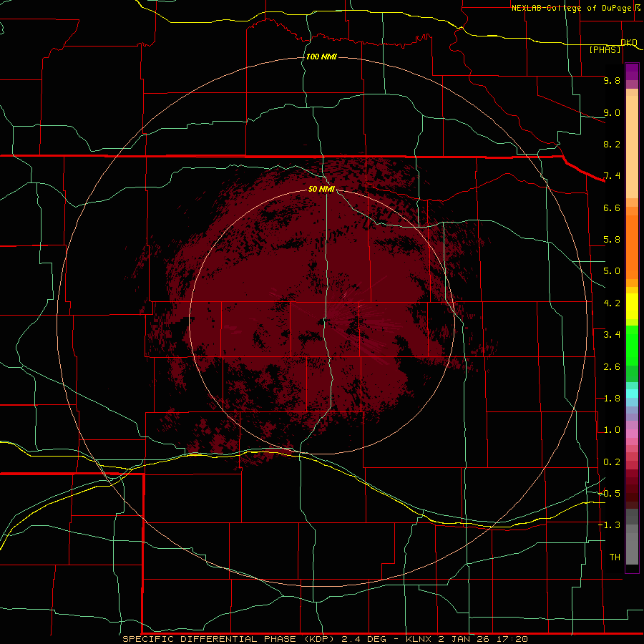This screenshot has height=644, width=644.
Task: Click the 2.6 scale value label
Action: [x=612, y=367]
